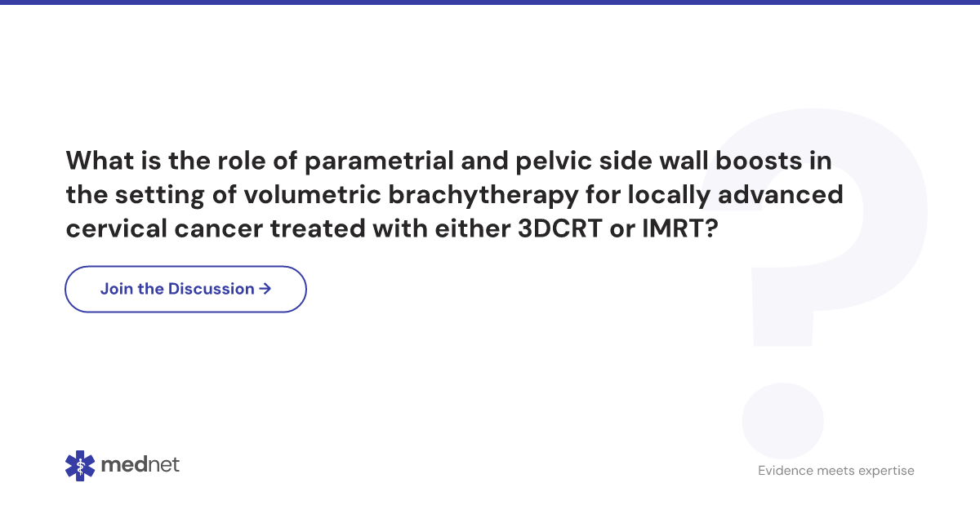Screen dimensions: 980x514
Task: Click the word 'Join' in the outlined button
Action: [x=116, y=289]
